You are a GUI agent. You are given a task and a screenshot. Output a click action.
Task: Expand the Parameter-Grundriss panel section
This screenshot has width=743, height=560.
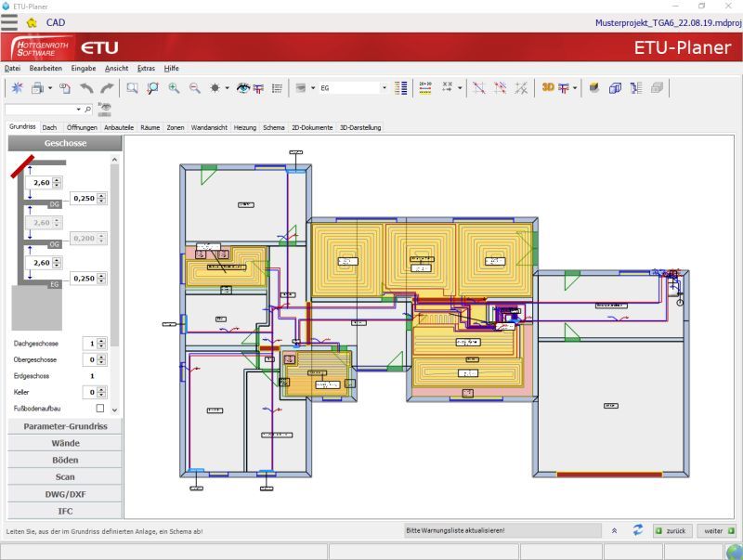pyautogui.click(x=65, y=426)
